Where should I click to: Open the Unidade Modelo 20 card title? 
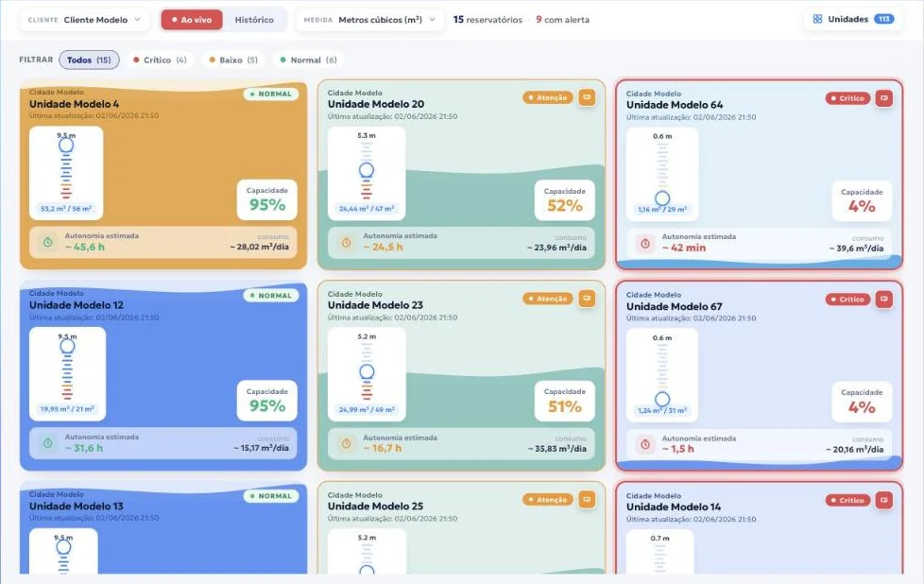[376, 104]
